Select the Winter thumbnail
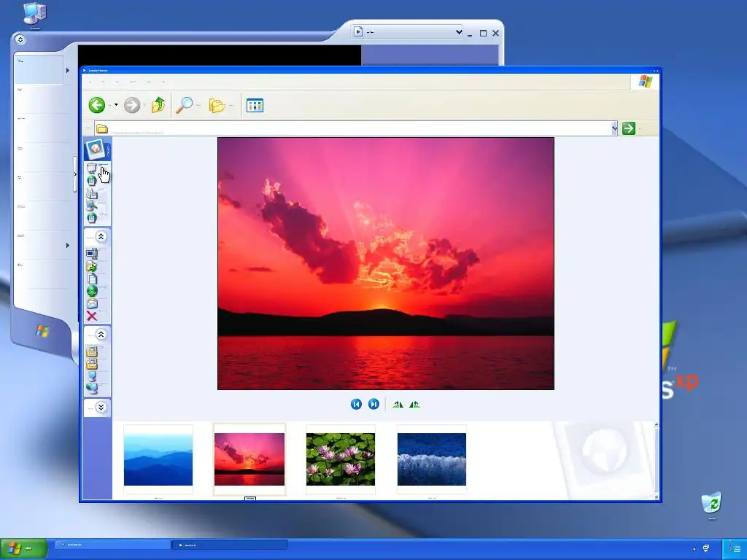Viewport: 747px width, 560px height. point(432,459)
